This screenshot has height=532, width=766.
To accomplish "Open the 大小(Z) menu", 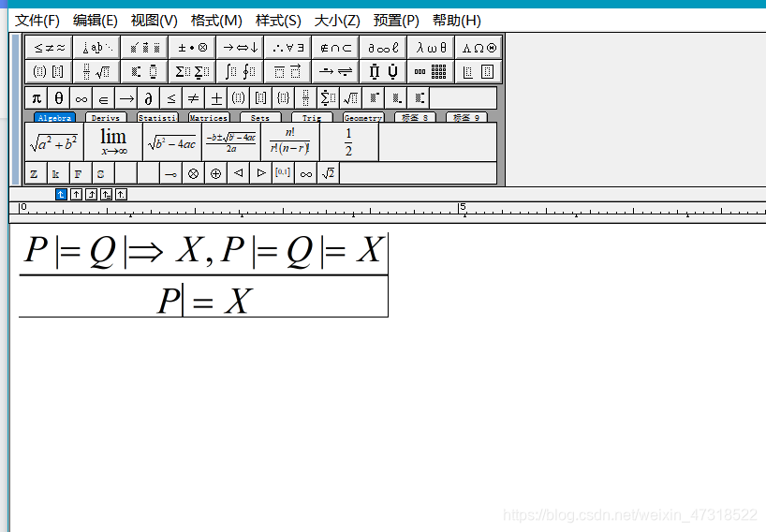I will pos(337,21).
